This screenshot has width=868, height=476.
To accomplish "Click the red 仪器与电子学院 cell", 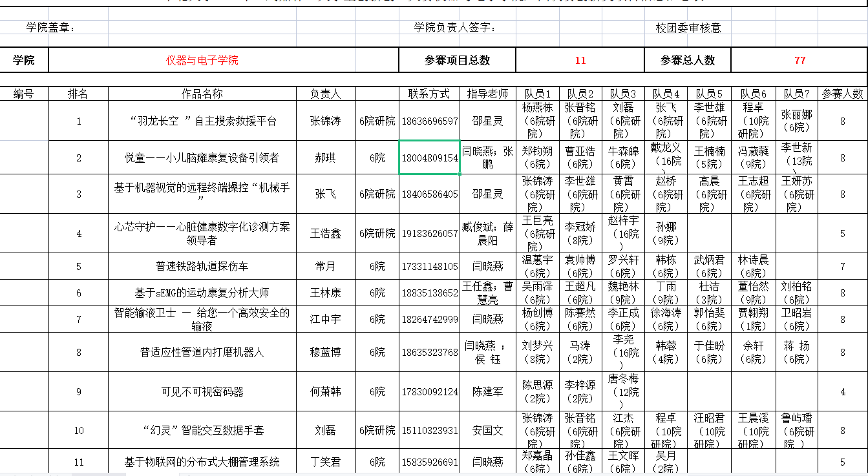I will coord(202,60).
